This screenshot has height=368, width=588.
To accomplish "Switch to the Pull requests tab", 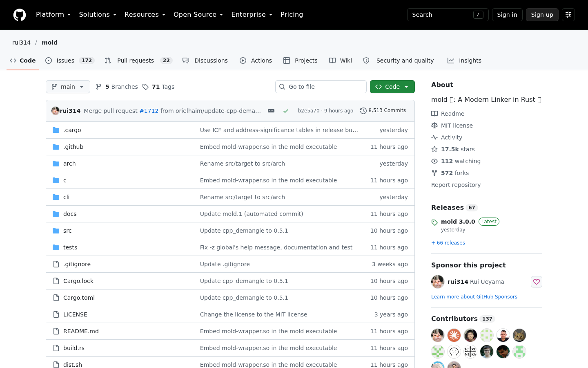I will pos(138,61).
